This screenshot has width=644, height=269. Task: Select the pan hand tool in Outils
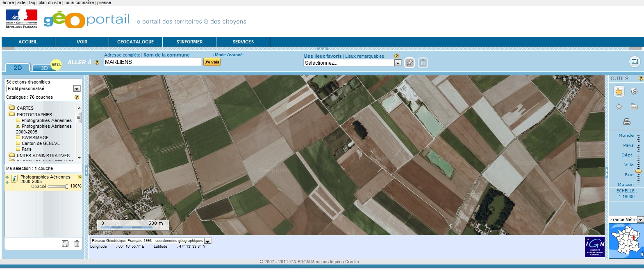coord(619,91)
